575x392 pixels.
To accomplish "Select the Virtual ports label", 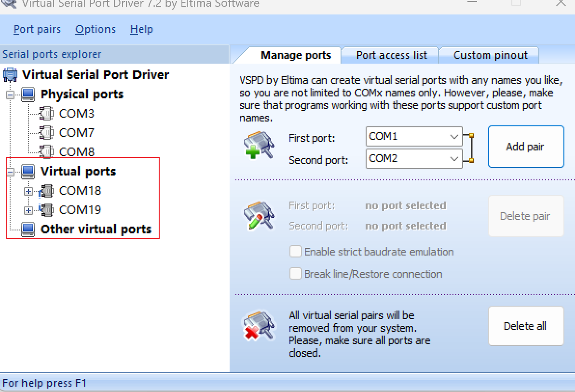I will tap(78, 171).
